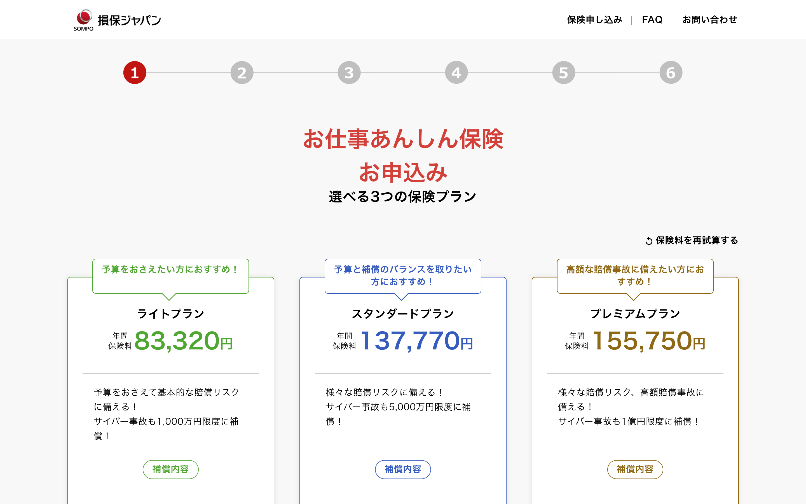Select step 6 in progress bar
806x504 pixels.
[671, 72]
